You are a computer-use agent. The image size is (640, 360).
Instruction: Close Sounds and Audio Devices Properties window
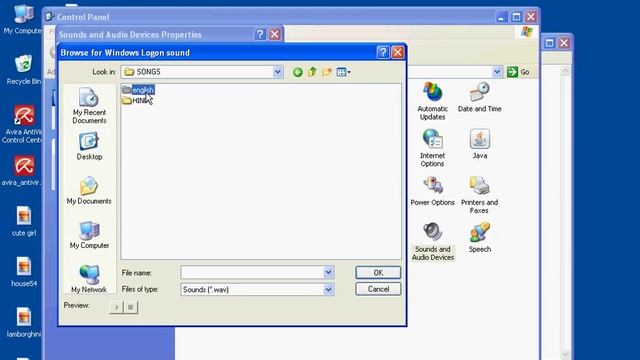[275, 34]
